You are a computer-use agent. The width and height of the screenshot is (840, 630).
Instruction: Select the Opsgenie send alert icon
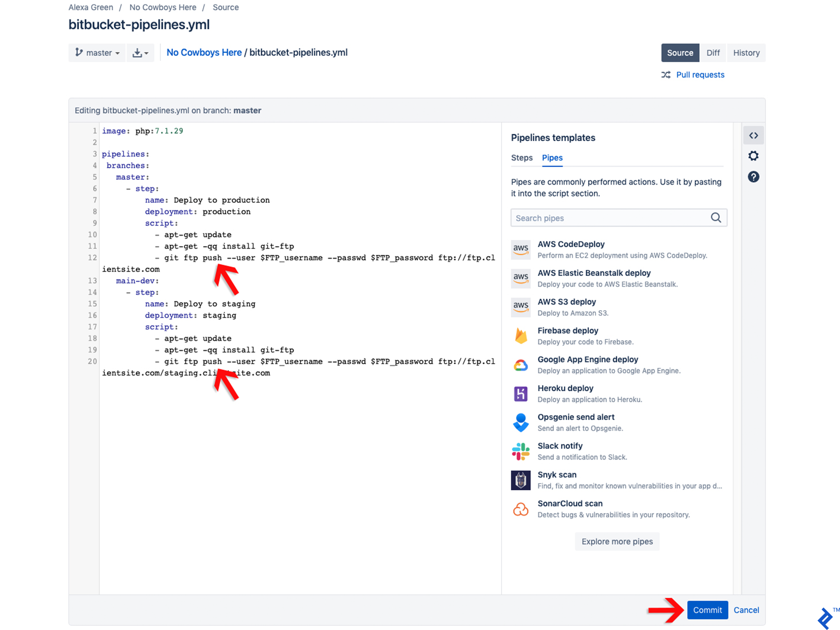[521, 422]
